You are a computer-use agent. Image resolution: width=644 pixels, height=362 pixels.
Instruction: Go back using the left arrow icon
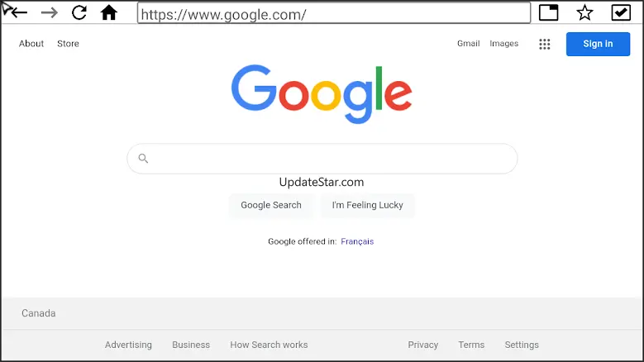(x=19, y=12)
